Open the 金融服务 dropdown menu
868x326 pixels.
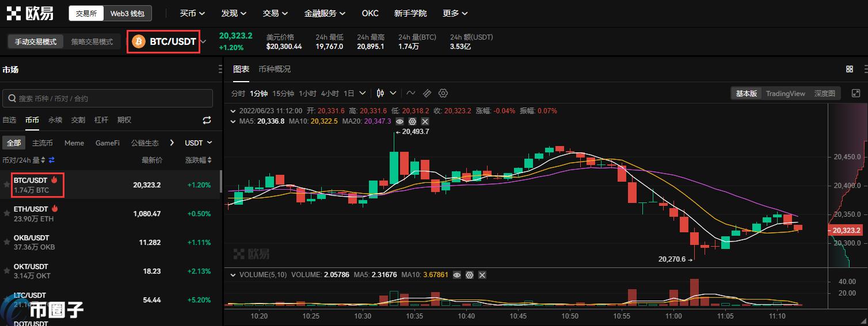click(325, 13)
